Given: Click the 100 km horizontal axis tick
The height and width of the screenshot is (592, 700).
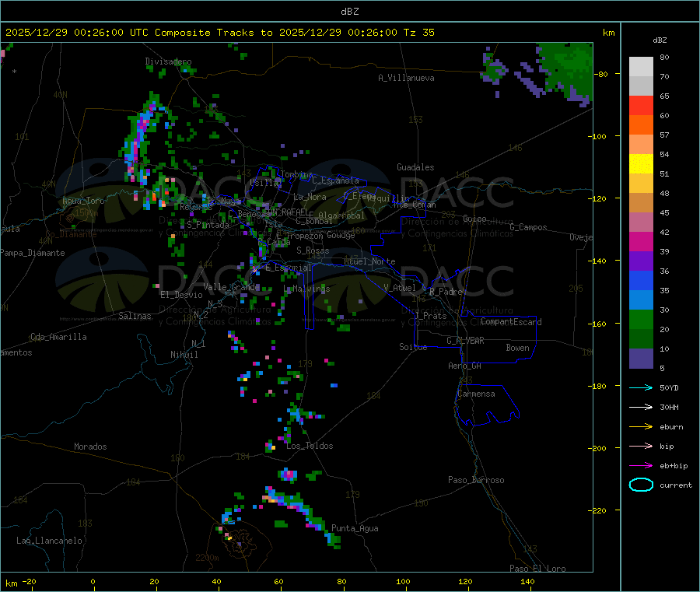Looking at the screenshot, I should pyautogui.click(x=403, y=581).
